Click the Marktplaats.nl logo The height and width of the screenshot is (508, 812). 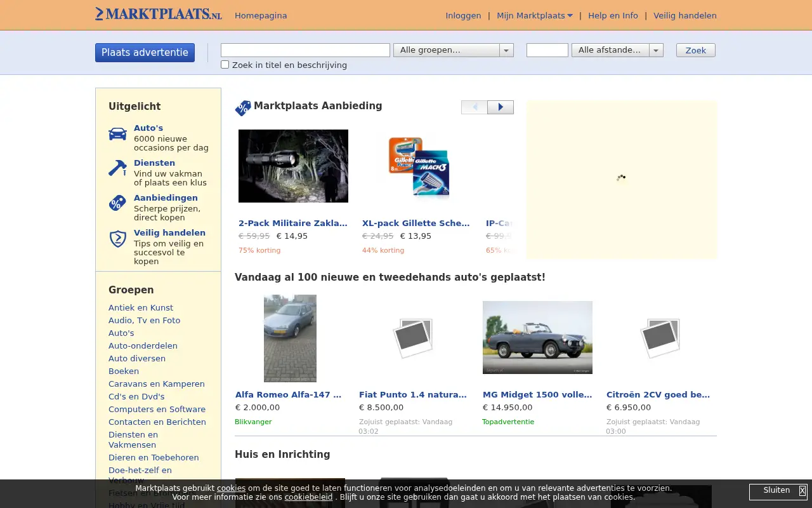pos(159,13)
